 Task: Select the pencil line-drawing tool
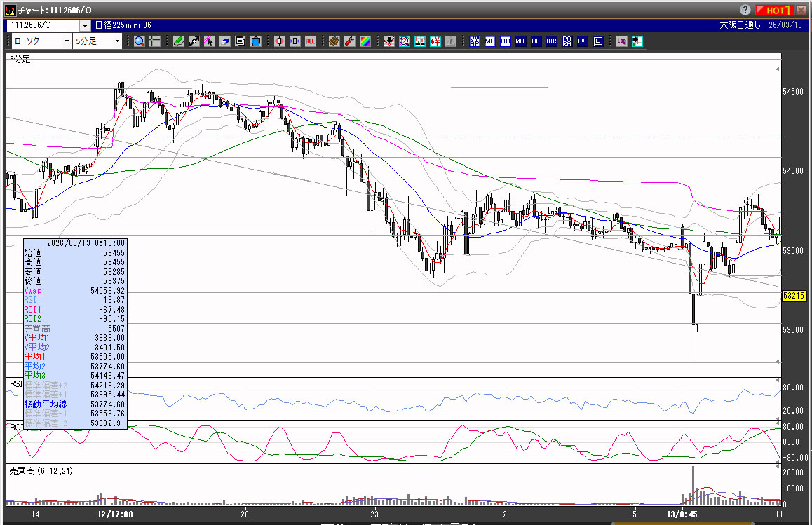coord(179,41)
